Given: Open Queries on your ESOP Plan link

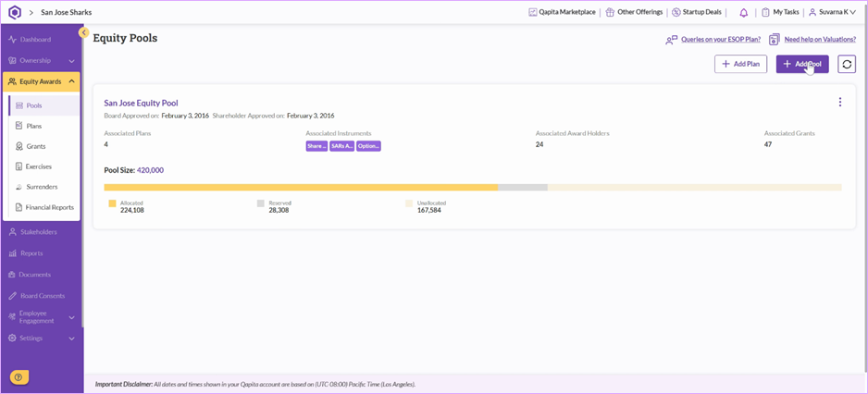Looking at the screenshot, I should [721, 40].
